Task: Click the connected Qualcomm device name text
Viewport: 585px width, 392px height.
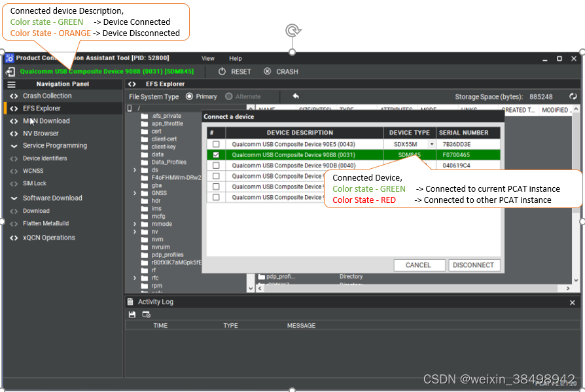Action: tap(107, 71)
